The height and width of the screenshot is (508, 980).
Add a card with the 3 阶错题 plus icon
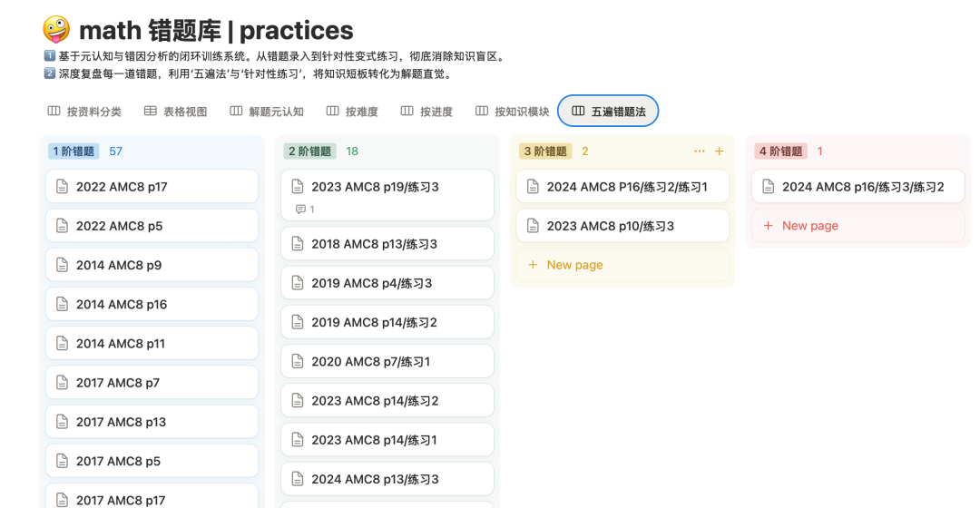tap(720, 151)
